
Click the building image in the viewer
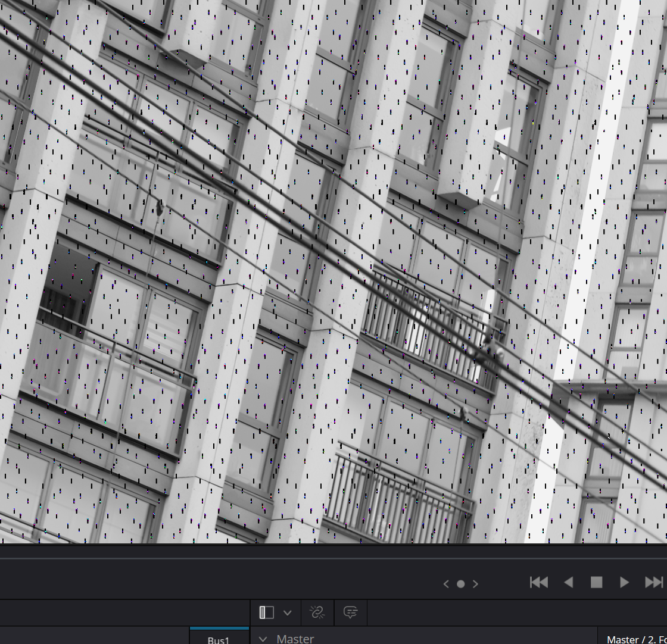pyautogui.click(x=333, y=271)
